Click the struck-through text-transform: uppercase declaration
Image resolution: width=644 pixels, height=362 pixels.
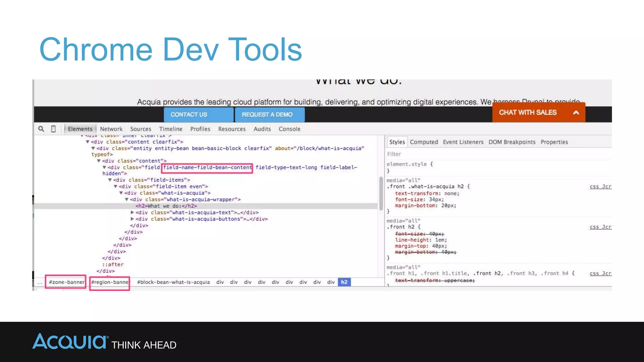tap(435, 280)
